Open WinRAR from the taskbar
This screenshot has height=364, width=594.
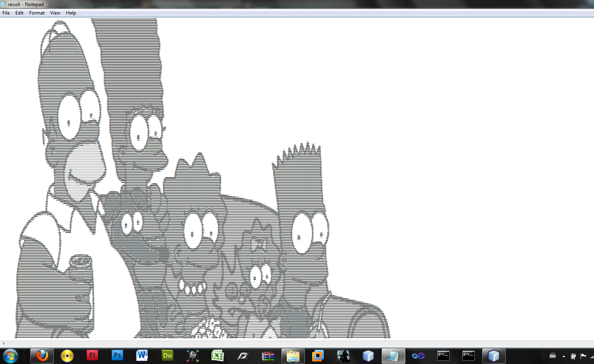pos(268,356)
